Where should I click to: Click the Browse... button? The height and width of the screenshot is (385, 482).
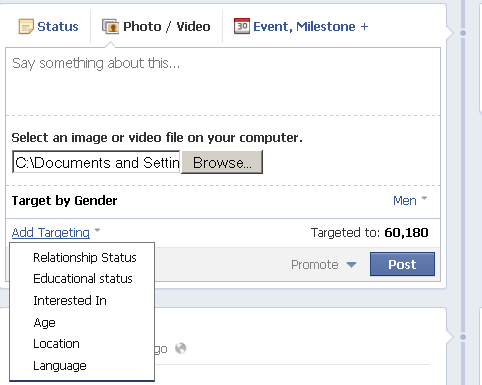pos(222,162)
